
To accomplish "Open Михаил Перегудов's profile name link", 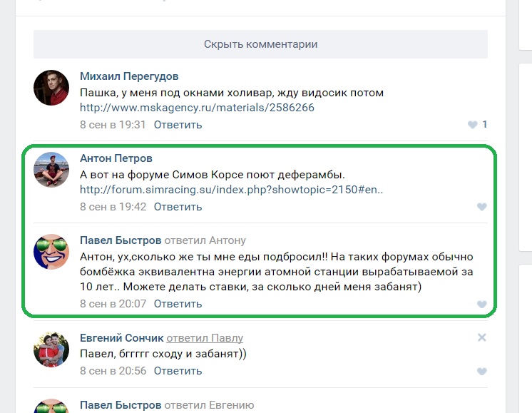I will [129, 76].
